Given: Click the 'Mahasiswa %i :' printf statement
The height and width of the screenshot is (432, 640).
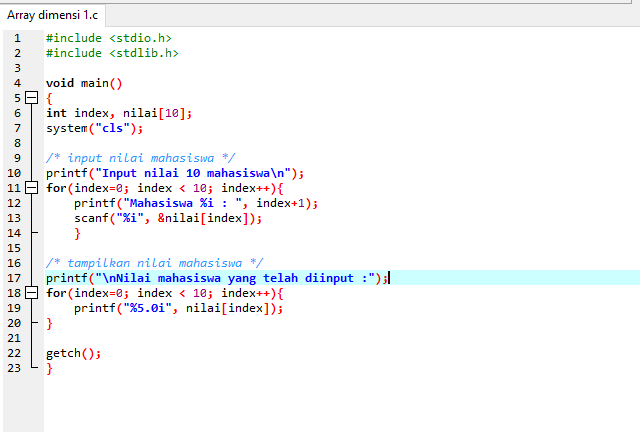Looking at the screenshot, I should (x=196, y=203).
